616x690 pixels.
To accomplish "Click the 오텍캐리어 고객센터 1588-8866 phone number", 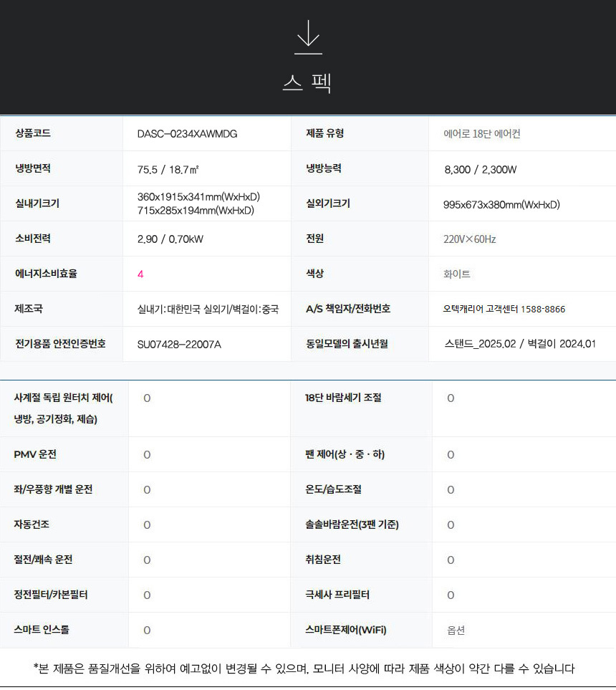I will click(x=504, y=310).
